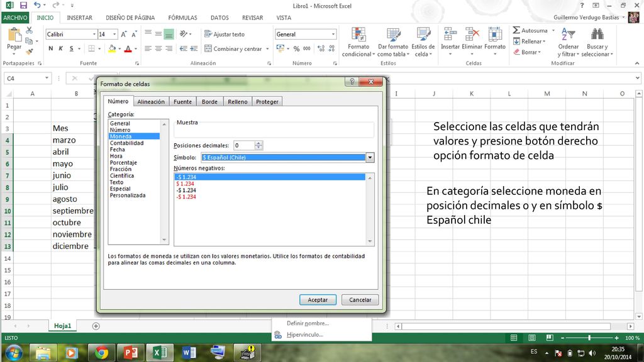Image resolution: width=644 pixels, height=362 pixels.
Task: Select the Personalizada category
Action: [x=128, y=195]
